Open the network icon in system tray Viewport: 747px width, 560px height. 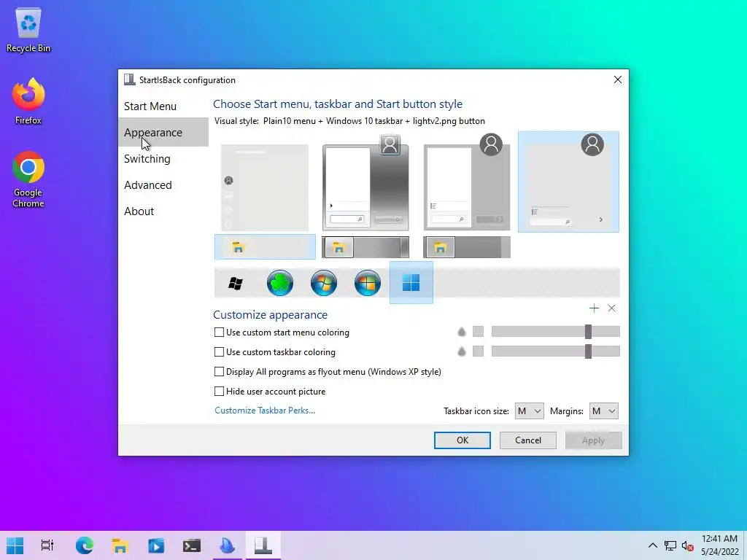point(670,545)
